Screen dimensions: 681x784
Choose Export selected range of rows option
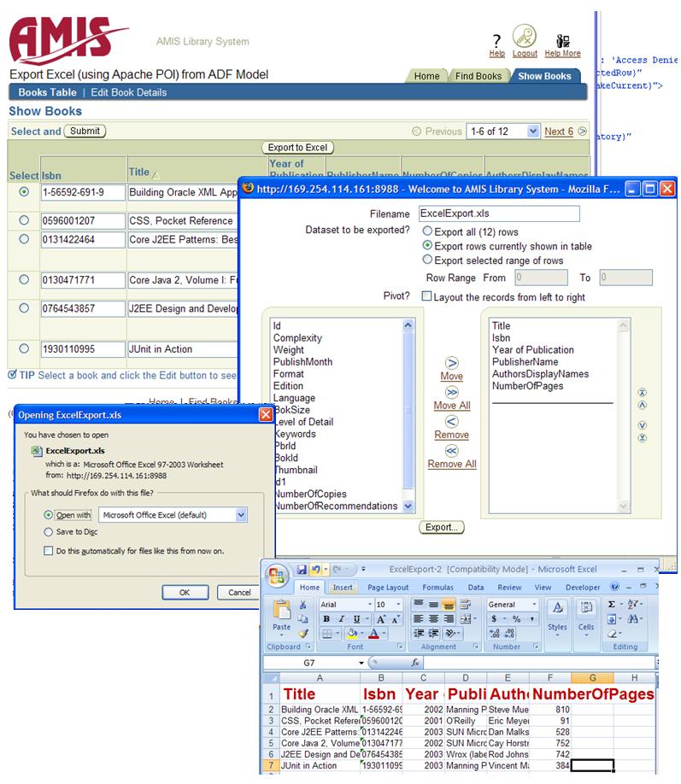pyautogui.click(x=427, y=260)
